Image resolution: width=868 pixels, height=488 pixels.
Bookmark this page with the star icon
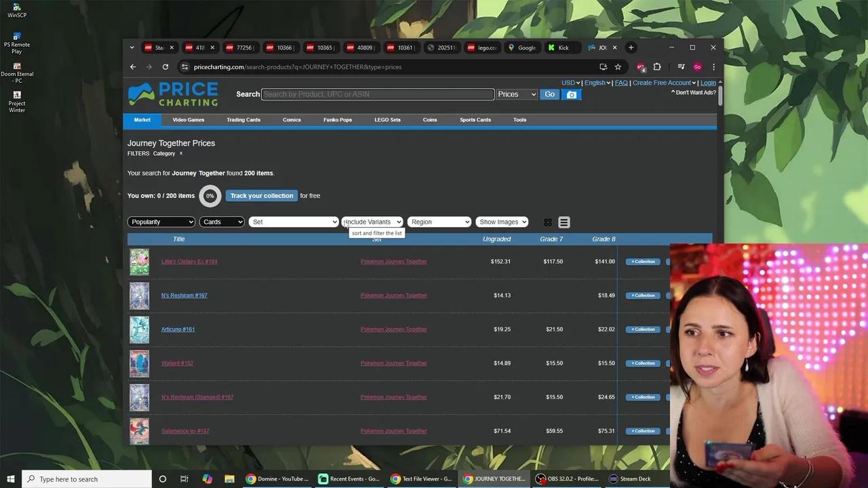click(x=618, y=66)
